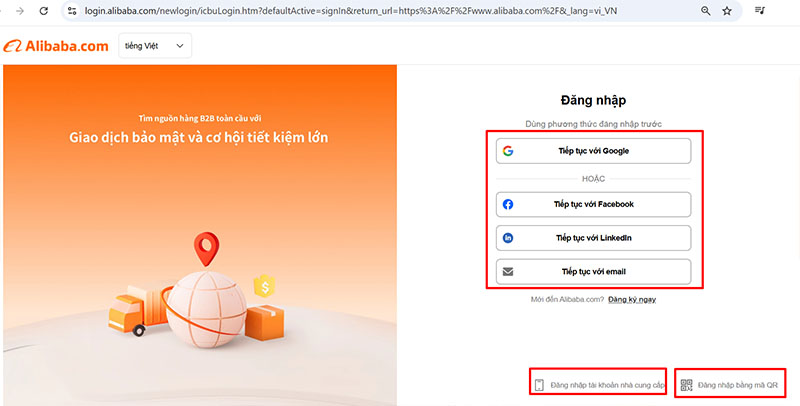Reload the page with browser refresh icon
800x406 pixels.
point(44,11)
